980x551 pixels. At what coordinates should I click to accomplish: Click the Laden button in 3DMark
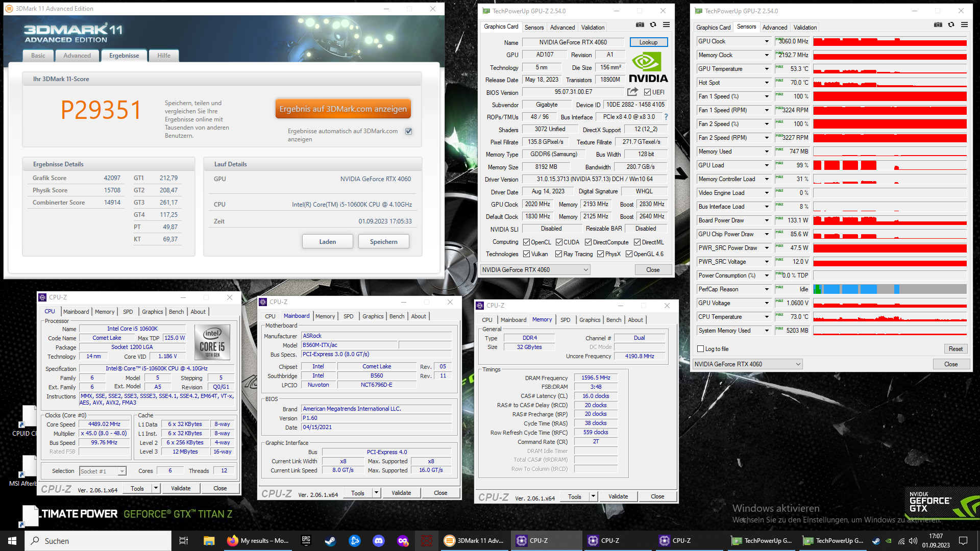coord(328,241)
